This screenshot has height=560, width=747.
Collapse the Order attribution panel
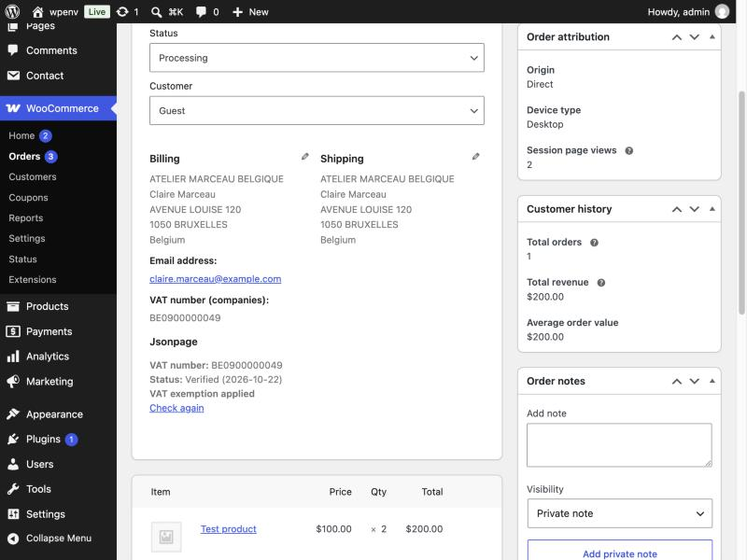pyautogui.click(x=712, y=36)
